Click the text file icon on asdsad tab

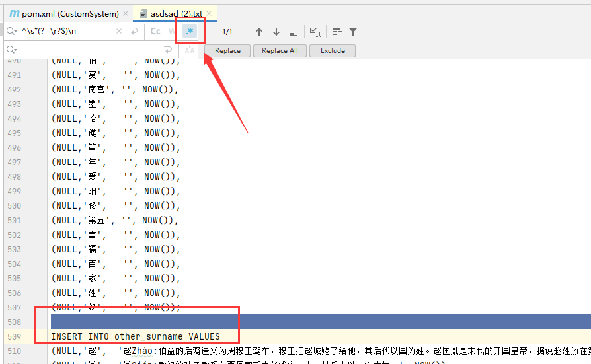click(143, 14)
